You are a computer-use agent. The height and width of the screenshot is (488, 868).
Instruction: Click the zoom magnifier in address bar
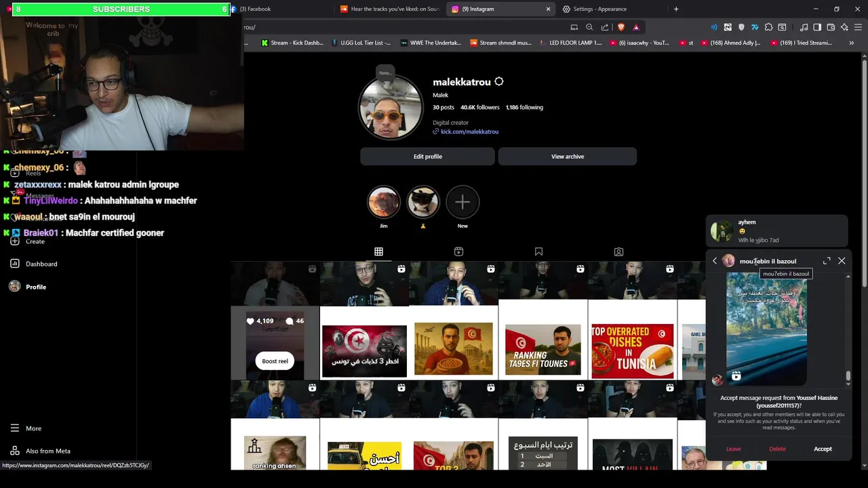589,27
